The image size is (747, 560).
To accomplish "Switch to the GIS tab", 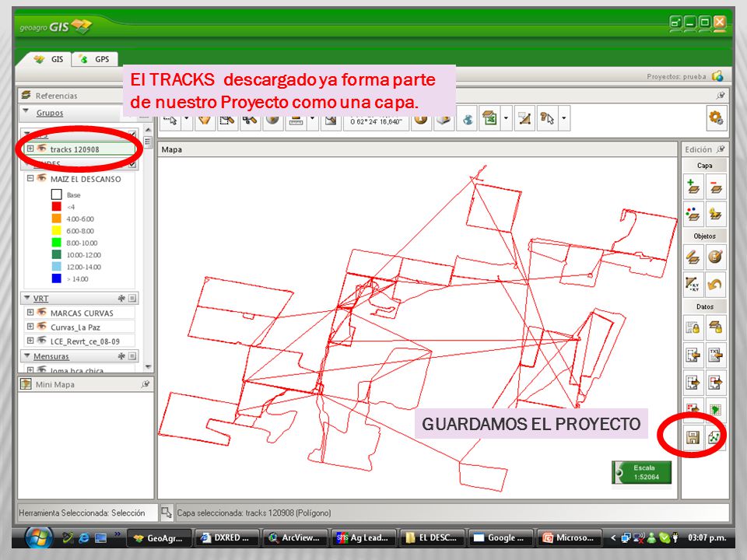I will tap(48, 59).
